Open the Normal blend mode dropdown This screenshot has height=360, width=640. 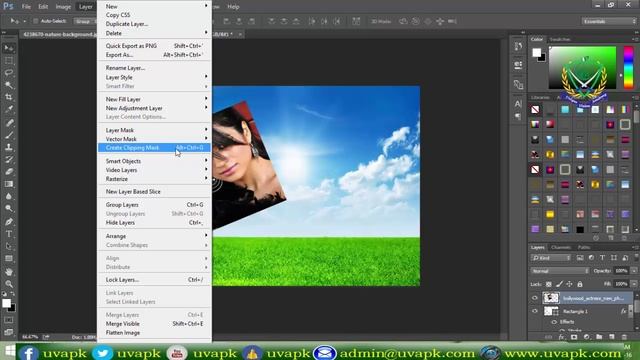tap(560, 271)
